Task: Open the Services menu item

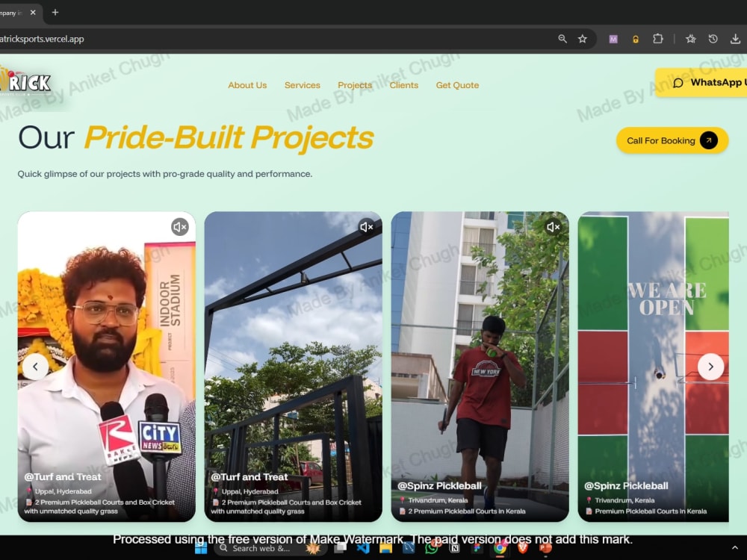Action: pos(303,85)
